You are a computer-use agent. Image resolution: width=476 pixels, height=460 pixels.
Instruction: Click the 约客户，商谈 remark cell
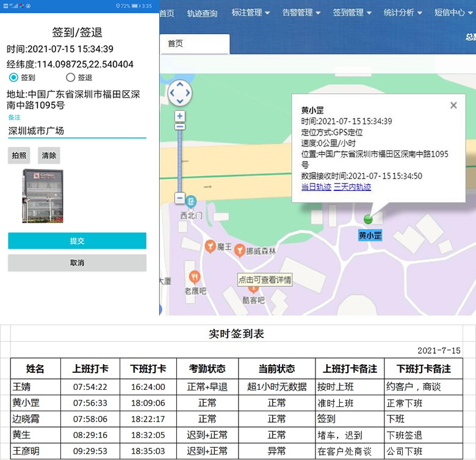(424, 387)
